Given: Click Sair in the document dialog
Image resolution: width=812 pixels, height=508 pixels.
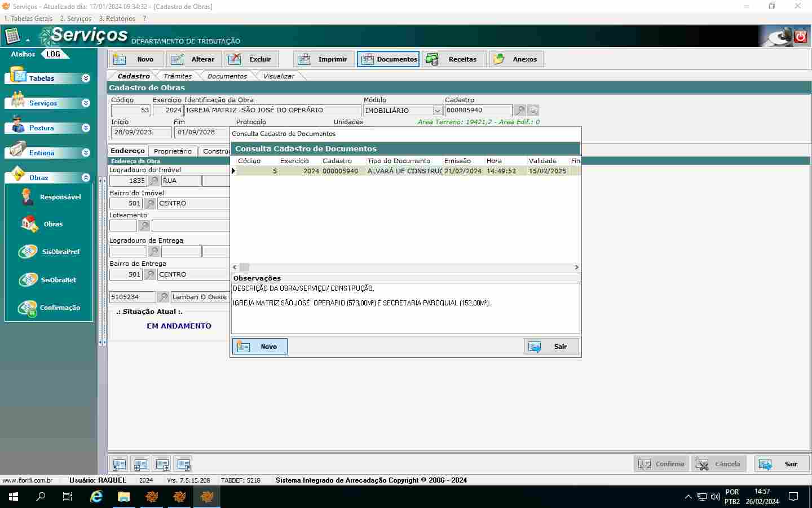Looking at the screenshot, I should pos(551,347).
